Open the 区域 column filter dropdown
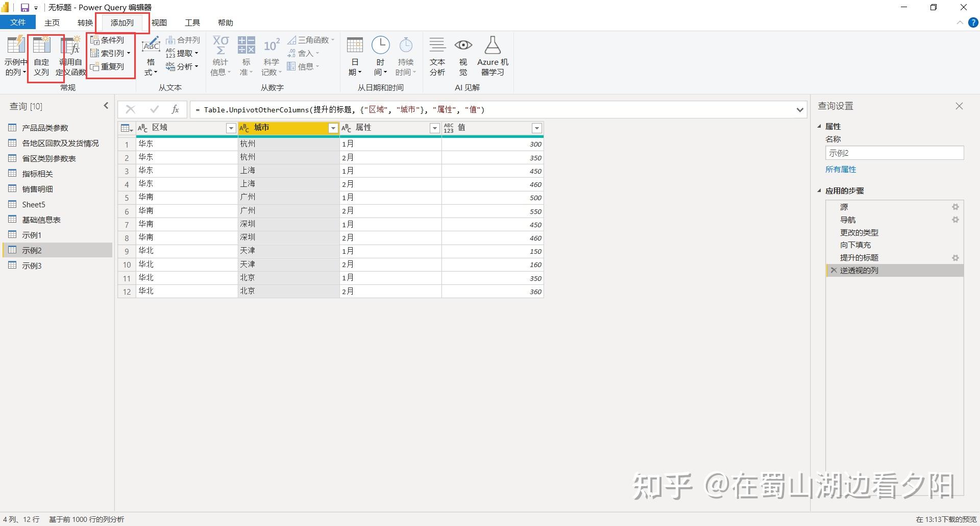 [x=231, y=128]
